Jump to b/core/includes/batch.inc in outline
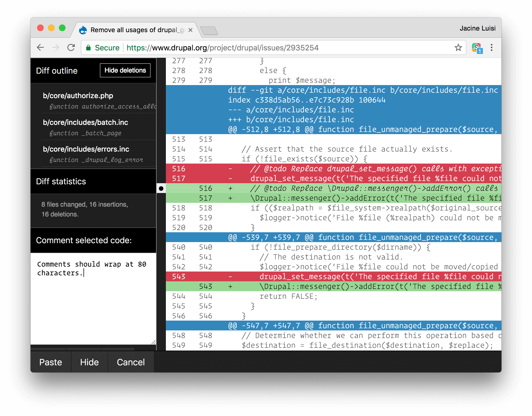Screen dimensions: 532x416 85,122
